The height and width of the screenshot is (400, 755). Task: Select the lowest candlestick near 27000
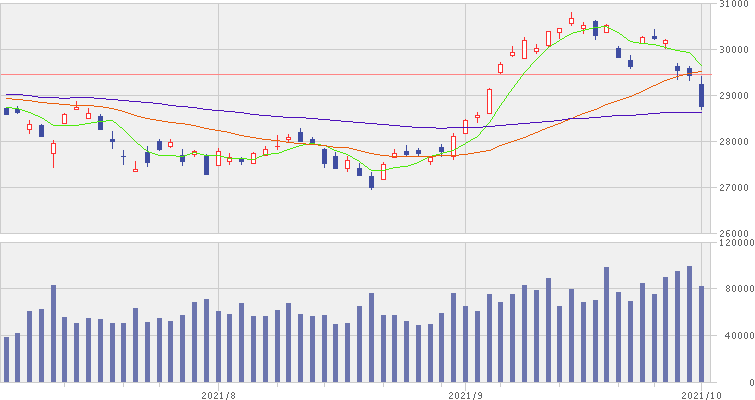(x=371, y=181)
